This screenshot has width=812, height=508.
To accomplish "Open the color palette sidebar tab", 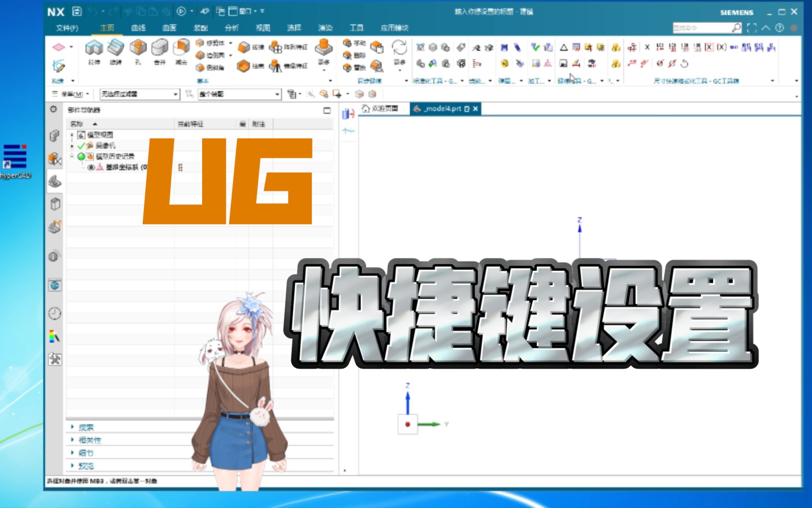I will 55,336.
